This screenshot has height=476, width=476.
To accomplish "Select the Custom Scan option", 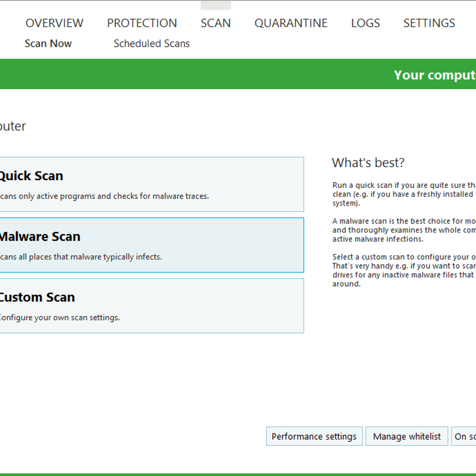I will point(149,306).
